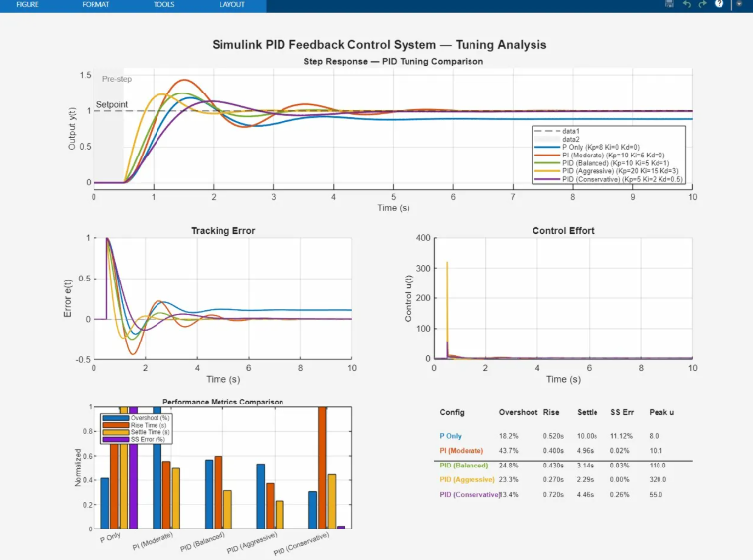
Task: Toggle the P Only (Kp=8) legend entry
Action: (587, 147)
